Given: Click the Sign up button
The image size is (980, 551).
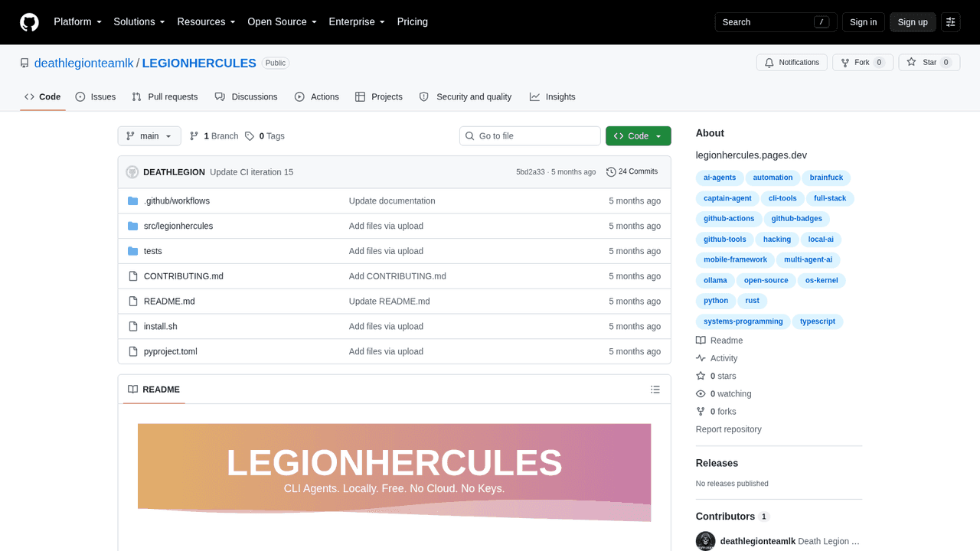Looking at the screenshot, I should 913,22.
